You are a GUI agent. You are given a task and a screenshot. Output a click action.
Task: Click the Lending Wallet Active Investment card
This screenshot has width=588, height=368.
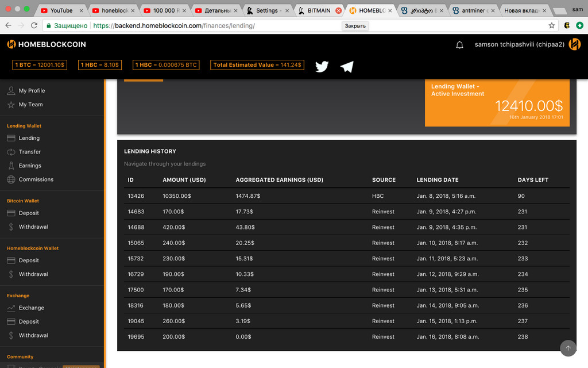[x=497, y=102]
